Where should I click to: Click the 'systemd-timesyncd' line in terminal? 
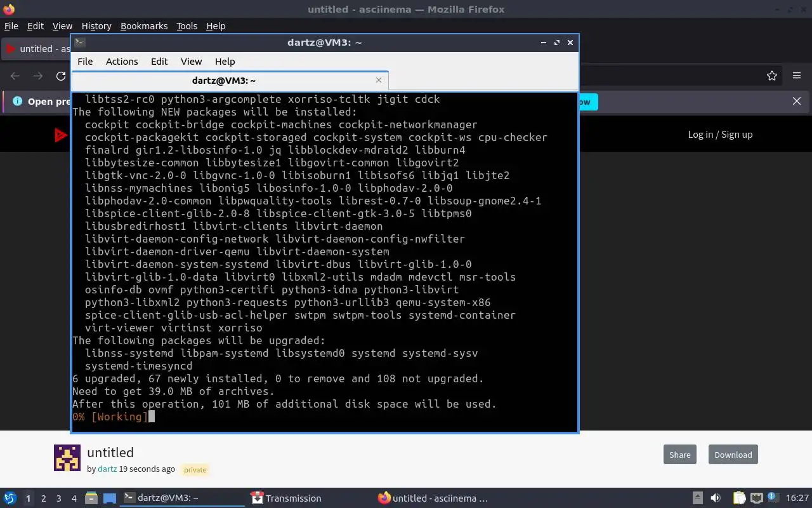point(138,366)
